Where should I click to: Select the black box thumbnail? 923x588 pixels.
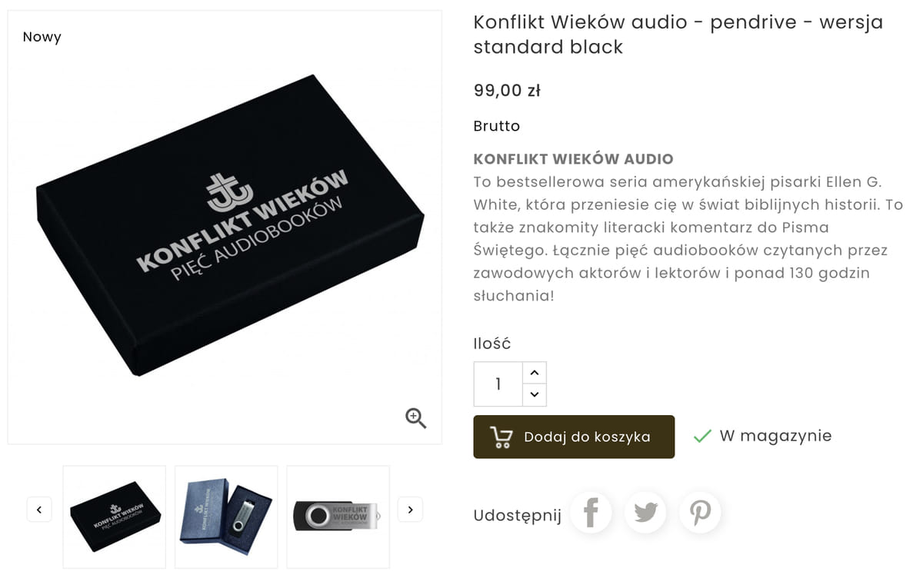pos(115,517)
